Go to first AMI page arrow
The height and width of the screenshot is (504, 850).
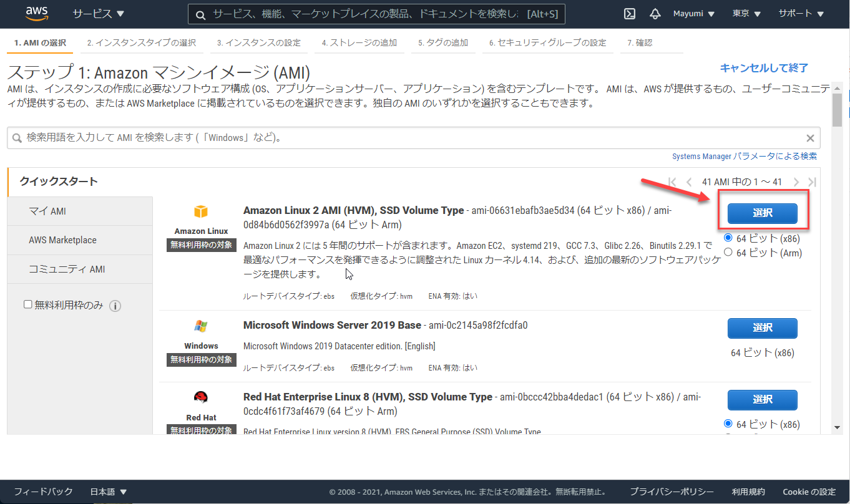pyautogui.click(x=672, y=182)
